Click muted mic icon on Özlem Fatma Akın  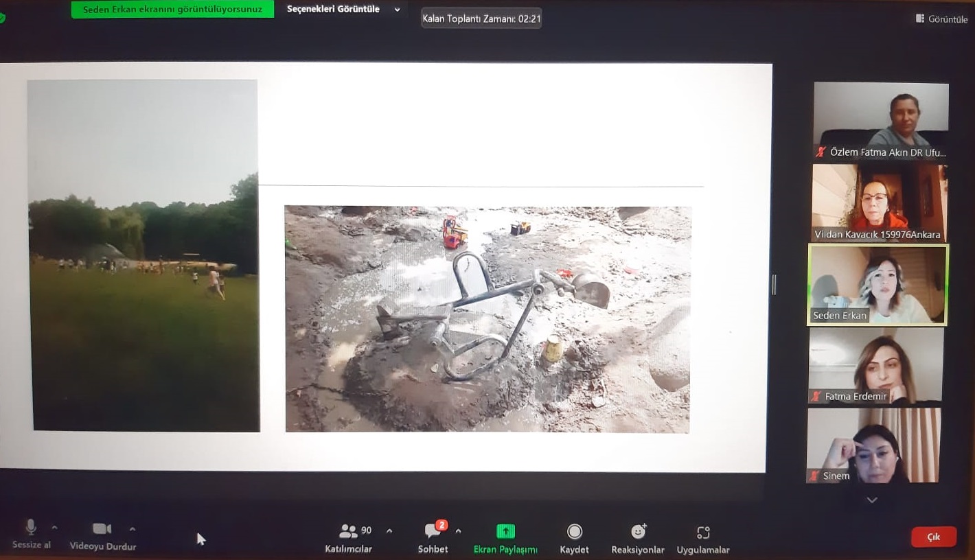pyautogui.click(x=821, y=152)
